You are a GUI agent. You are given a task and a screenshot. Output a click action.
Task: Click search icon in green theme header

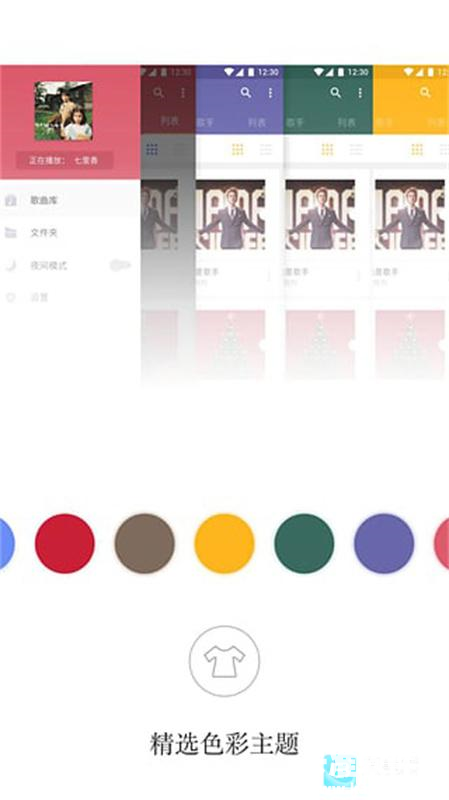tap(335, 92)
